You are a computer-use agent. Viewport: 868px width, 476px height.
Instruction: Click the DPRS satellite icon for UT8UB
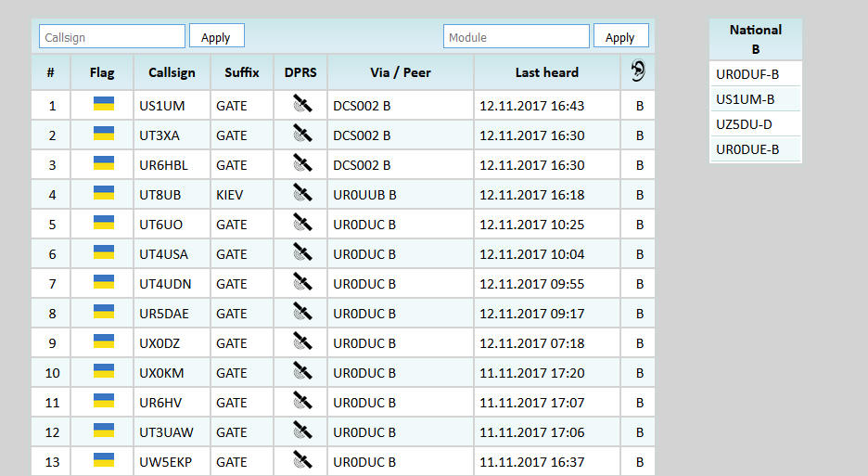[301, 194]
